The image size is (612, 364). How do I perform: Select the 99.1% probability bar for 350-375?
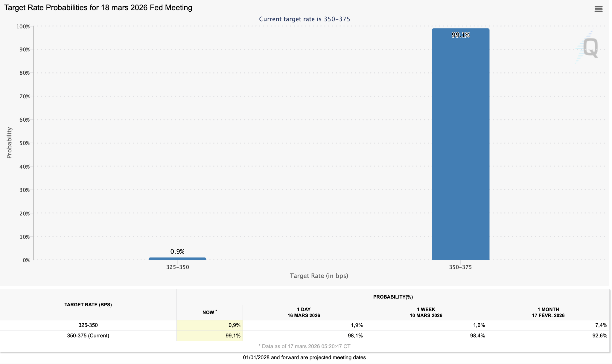(x=460, y=143)
